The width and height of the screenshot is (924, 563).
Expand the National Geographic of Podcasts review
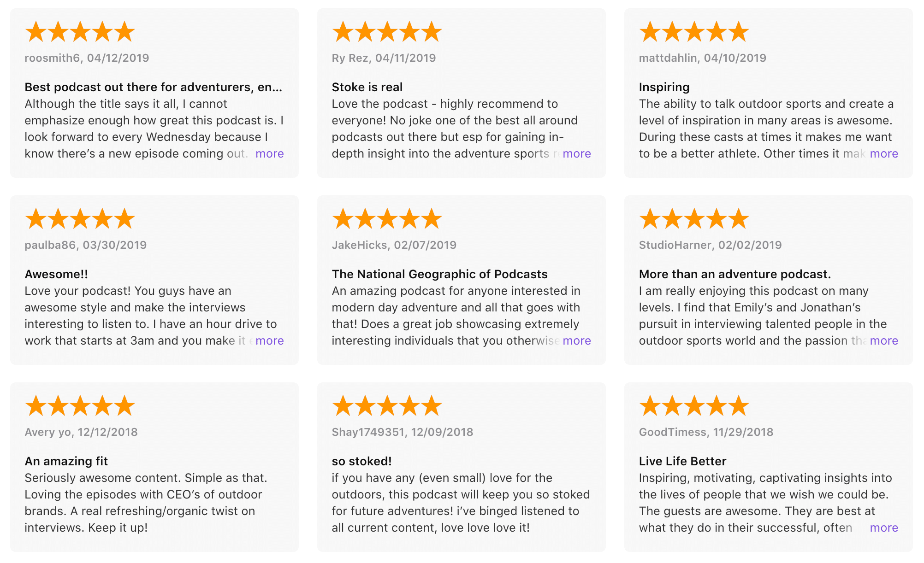[576, 341]
